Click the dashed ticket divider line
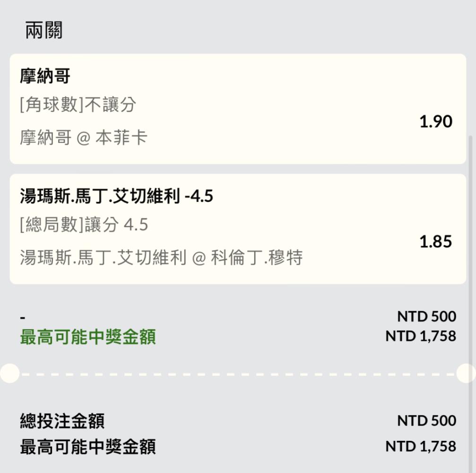476x473 pixels. coord(238,375)
